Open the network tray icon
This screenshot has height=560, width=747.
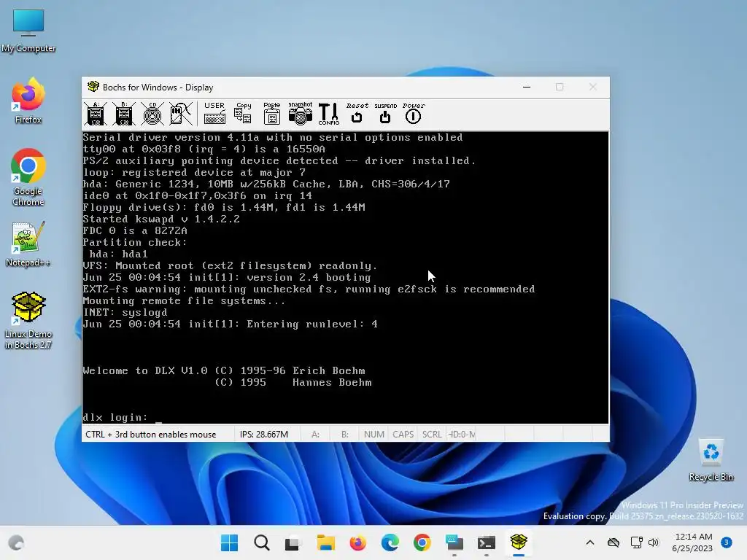(x=636, y=542)
